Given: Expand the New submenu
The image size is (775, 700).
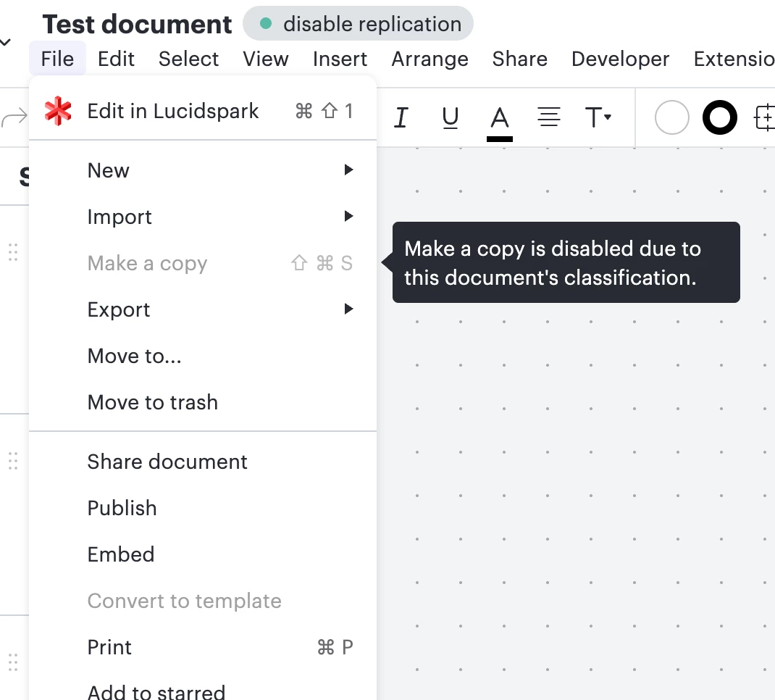Looking at the screenshot, I should click(x=203, y=170).
